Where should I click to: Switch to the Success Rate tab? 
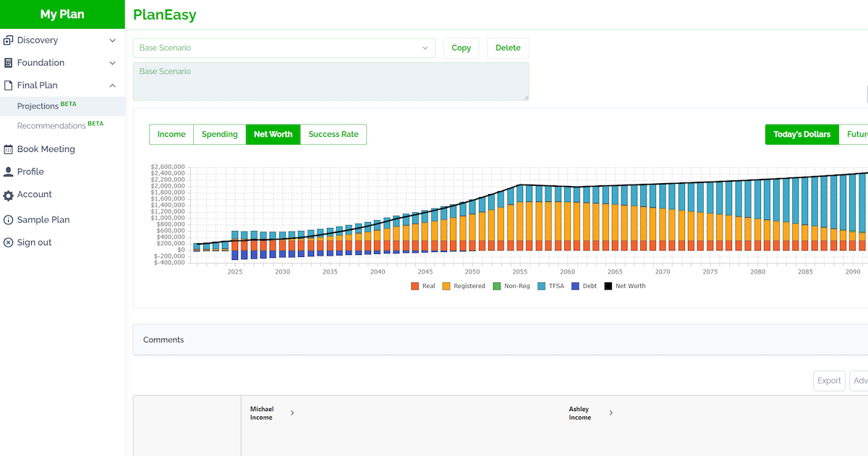(333, 135)
